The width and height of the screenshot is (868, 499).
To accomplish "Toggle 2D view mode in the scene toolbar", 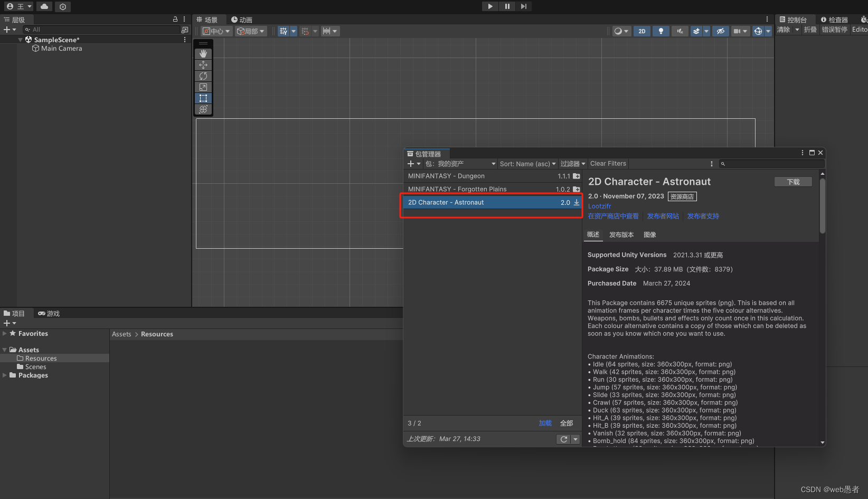I will (642, 31).
